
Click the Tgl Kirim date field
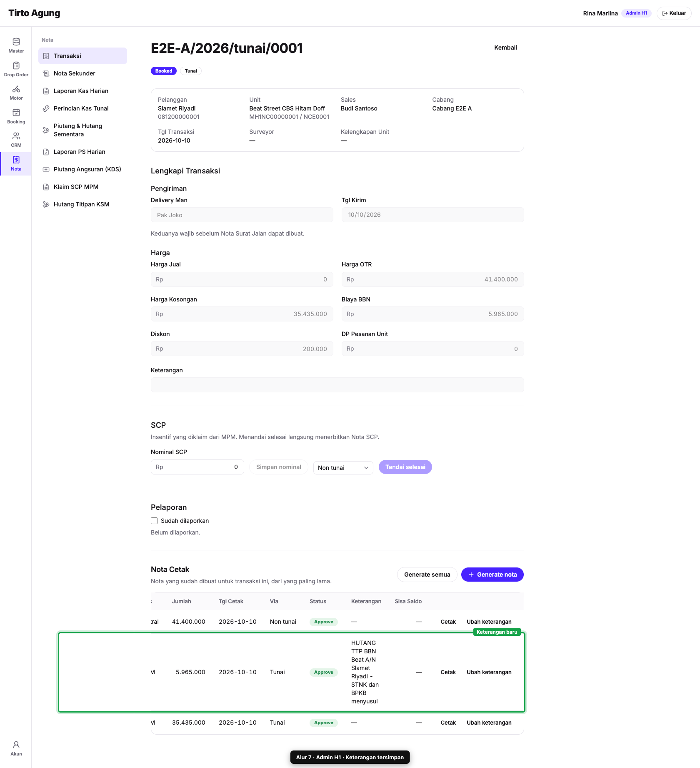(432, 215)
